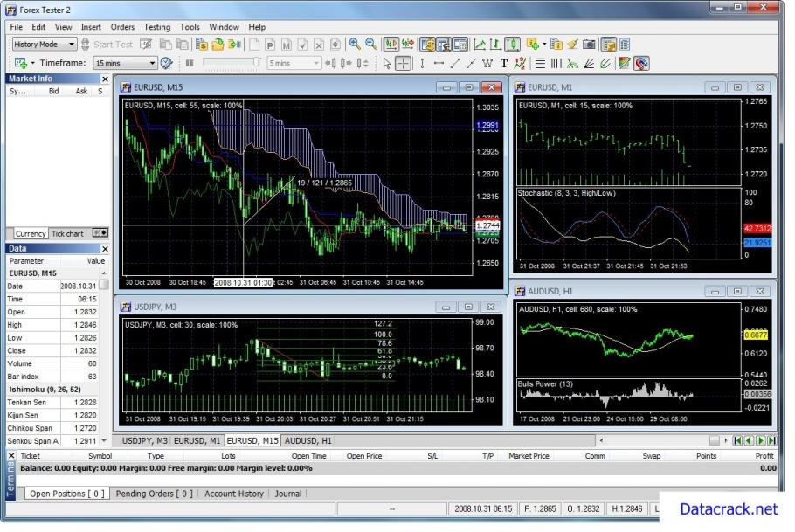The image size is (795, 532).
Task: Switch to the AUDUSD, H1 chart tab
Action: (308, 440)
